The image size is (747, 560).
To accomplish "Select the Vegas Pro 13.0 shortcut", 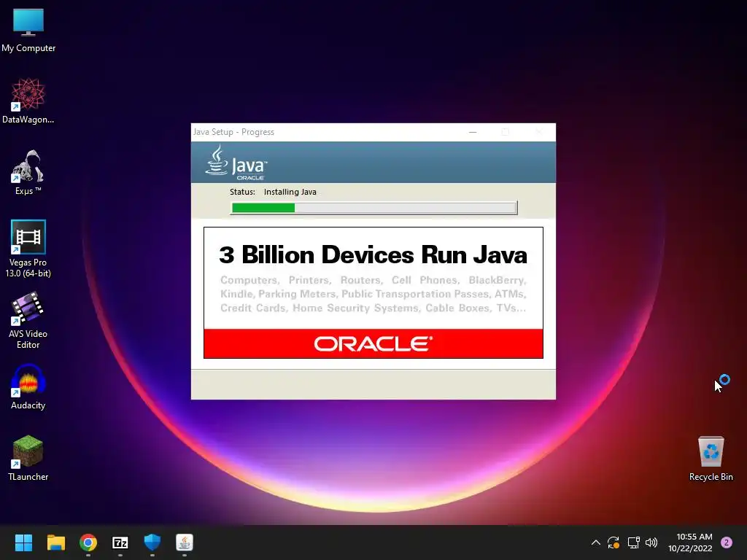I will [28, 249].
